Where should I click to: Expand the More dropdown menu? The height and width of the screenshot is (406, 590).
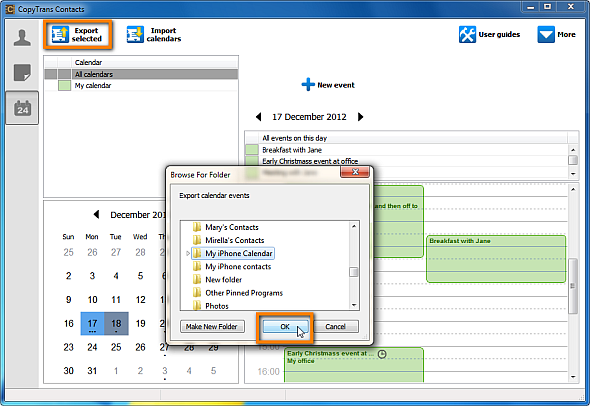coord(557,35)
